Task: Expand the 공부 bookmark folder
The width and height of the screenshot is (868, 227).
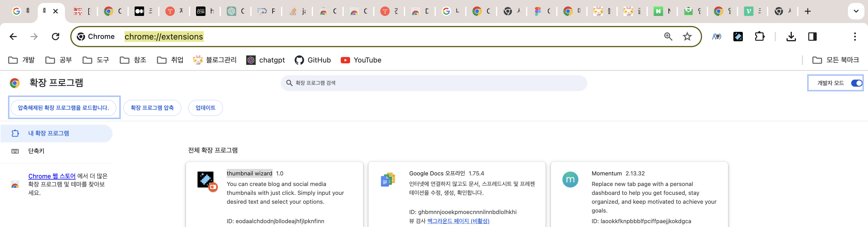Action: point(59,60)
